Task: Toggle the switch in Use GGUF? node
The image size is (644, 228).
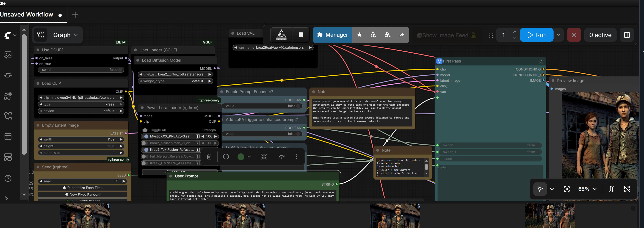Action: point(81,70)
